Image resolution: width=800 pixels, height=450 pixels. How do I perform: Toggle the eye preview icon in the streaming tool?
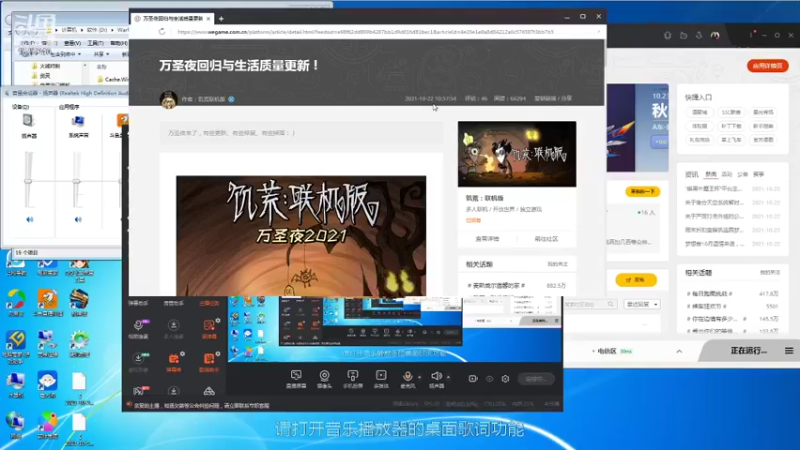click(489, 379)
